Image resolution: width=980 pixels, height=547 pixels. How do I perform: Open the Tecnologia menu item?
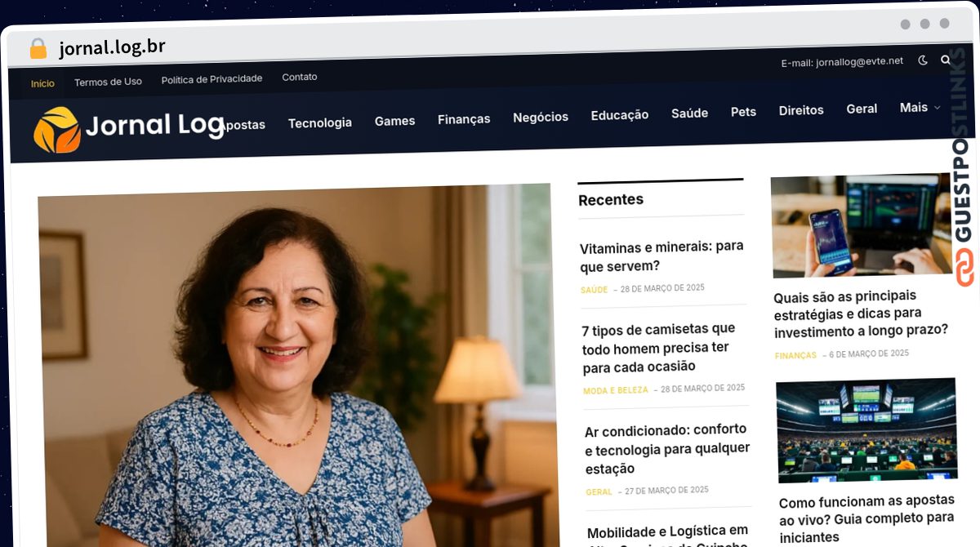tap(320, 122)
